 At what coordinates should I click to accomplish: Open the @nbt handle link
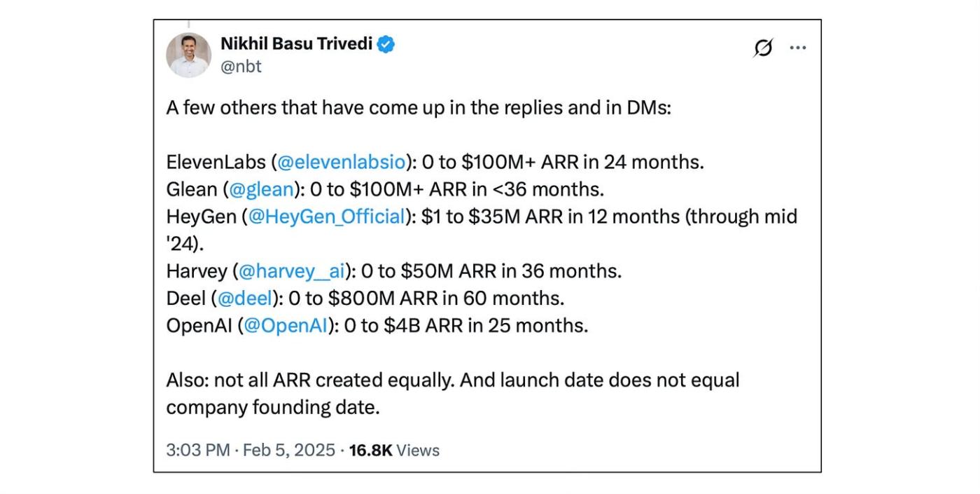pyautogui.click(x=241, y=67)
